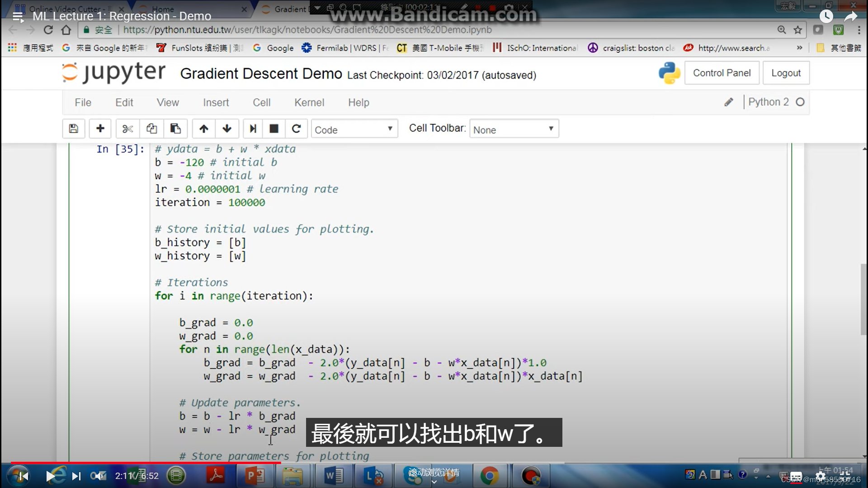Click the code line 'iteration = 100000'

point(210,203)
